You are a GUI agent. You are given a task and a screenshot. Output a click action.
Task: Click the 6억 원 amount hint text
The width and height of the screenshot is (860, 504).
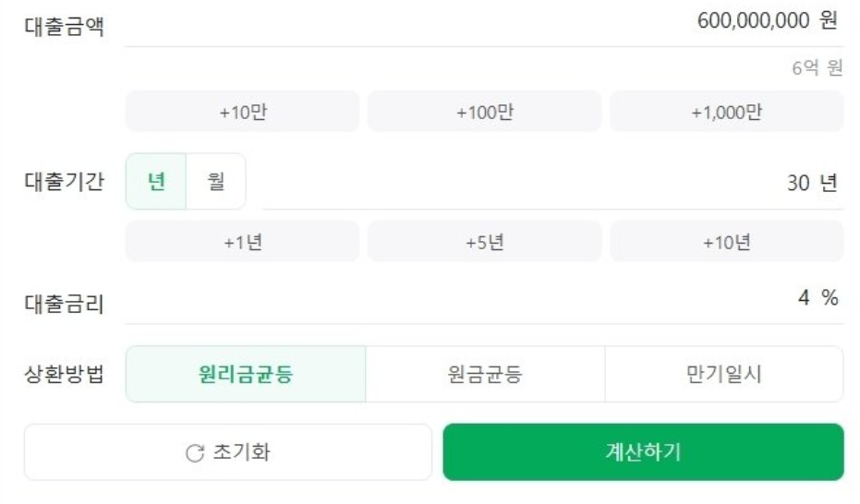tap(818, 68)
